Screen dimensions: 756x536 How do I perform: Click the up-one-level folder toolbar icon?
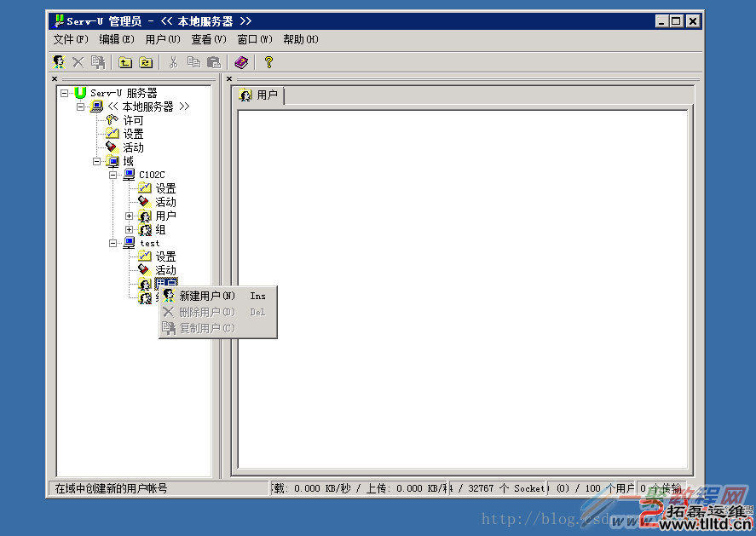tap(125, 62)
